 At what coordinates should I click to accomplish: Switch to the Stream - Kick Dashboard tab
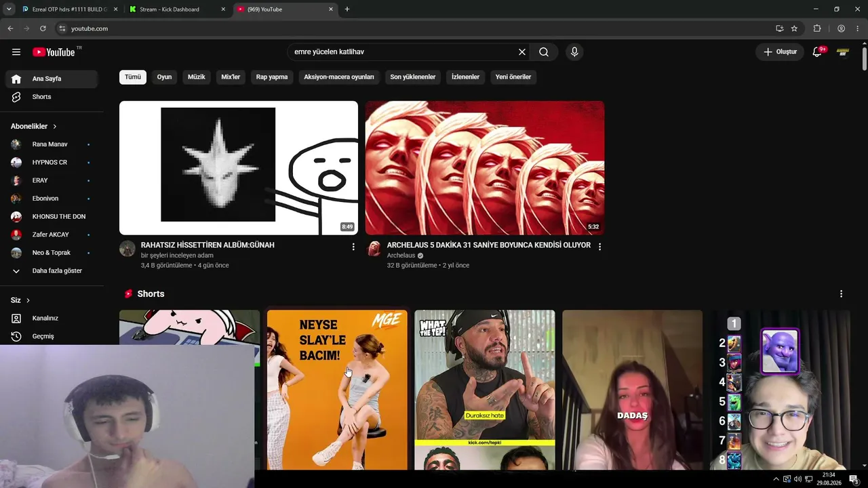(x=178, y=9)
